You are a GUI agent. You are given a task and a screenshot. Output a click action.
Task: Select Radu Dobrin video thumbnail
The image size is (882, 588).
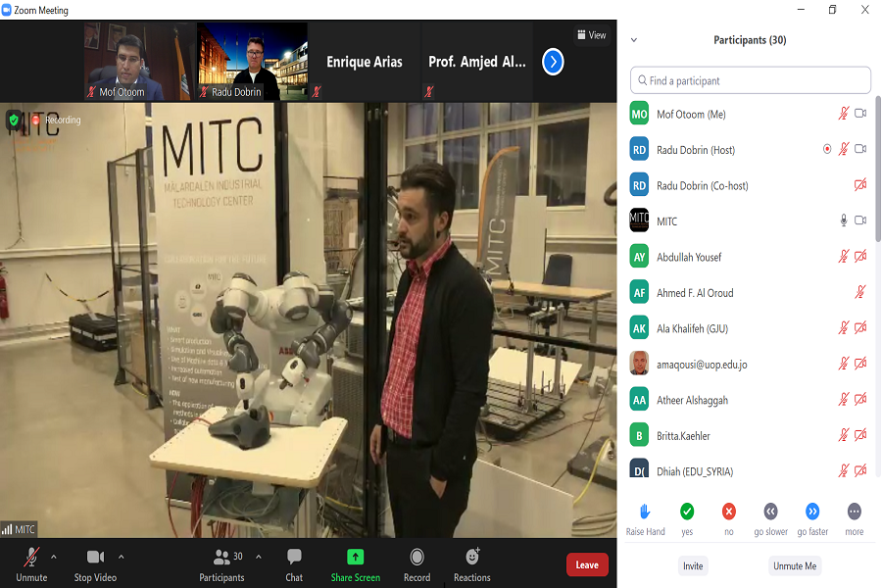252,61
